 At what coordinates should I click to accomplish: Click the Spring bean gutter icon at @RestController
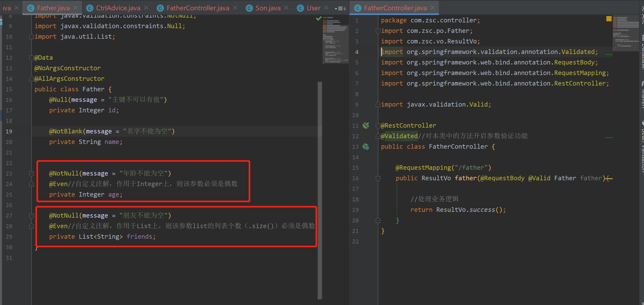point(366,125)
